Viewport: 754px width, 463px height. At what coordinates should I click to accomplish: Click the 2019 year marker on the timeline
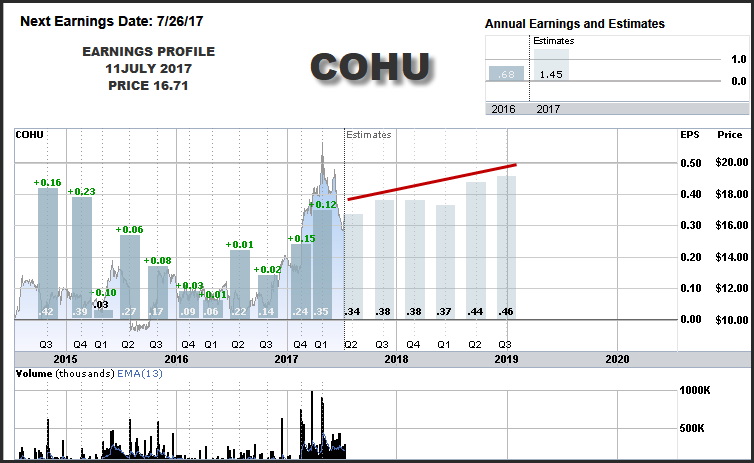[506, 359]
